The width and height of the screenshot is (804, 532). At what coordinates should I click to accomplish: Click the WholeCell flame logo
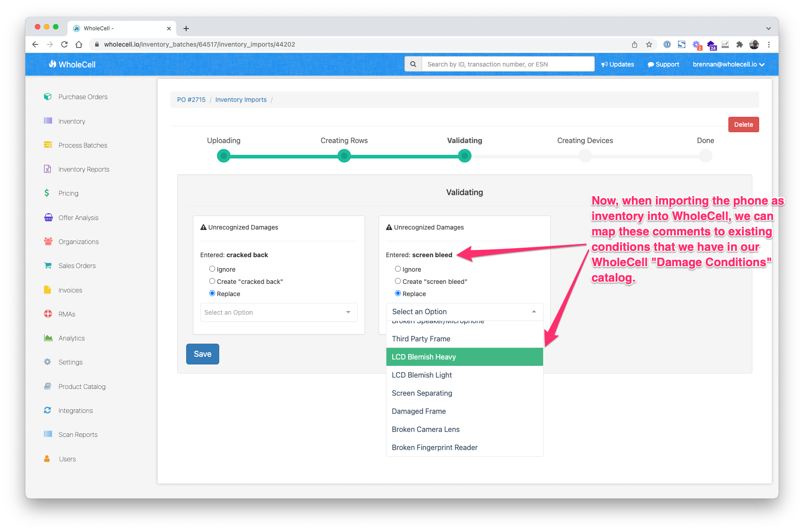tap(53, 64)
